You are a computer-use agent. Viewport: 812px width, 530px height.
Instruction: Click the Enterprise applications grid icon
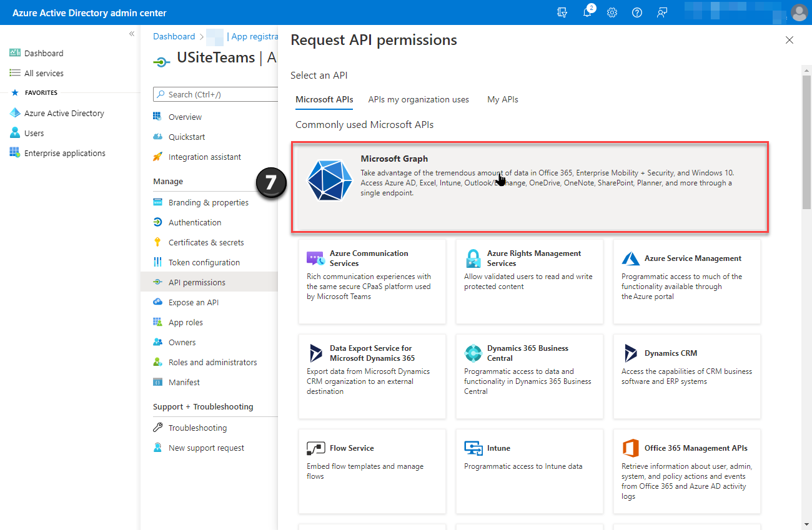pos(15,153)
